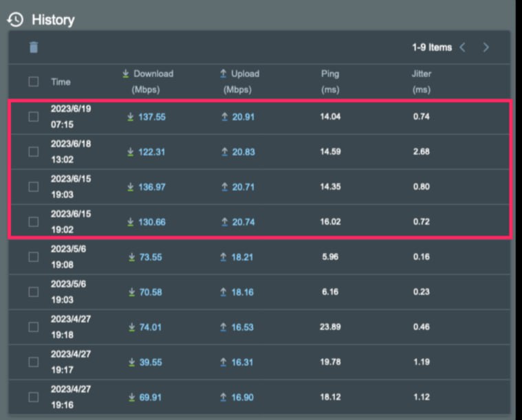Click the History clock icon
The height and width of the screenshot is (420, 522).
click(15, 20)
